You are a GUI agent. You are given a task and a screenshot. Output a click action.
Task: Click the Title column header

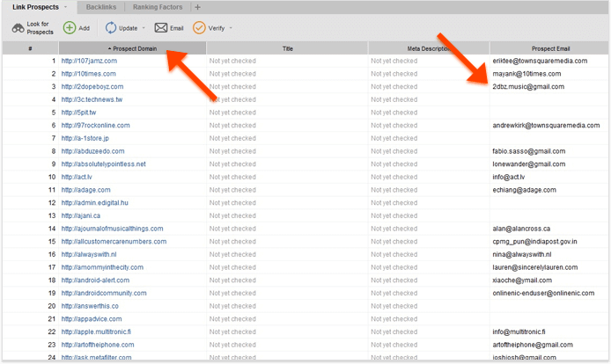(x=287, y=48)
